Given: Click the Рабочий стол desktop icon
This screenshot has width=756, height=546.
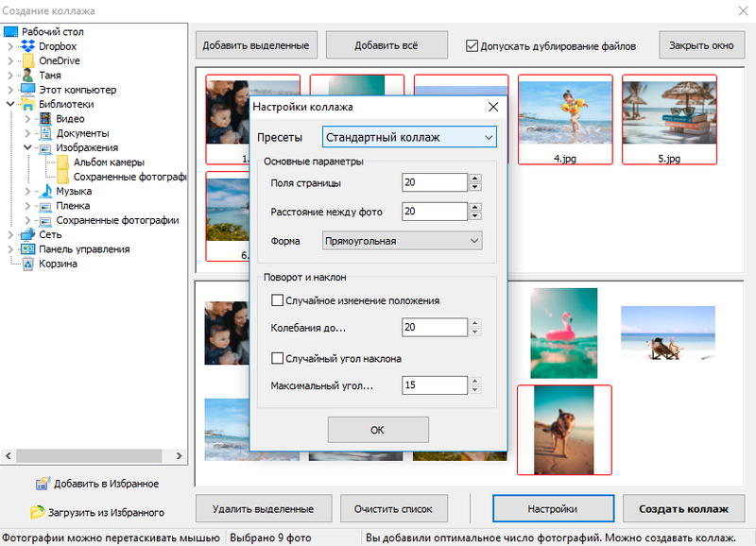Looking at the screenshot, I should click(10, 32).
